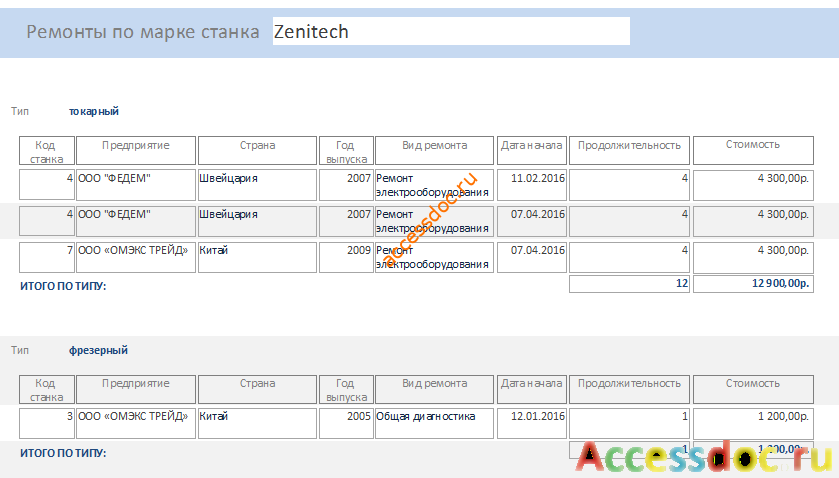The width and height of the screenshot is (839, 478).
Task: Click 'Код станка' header in токарный table
Action: click(x=47, y=150)
